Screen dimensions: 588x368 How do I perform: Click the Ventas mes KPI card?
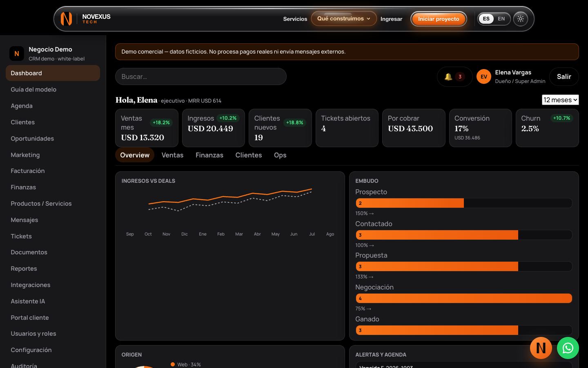point(147,128)
